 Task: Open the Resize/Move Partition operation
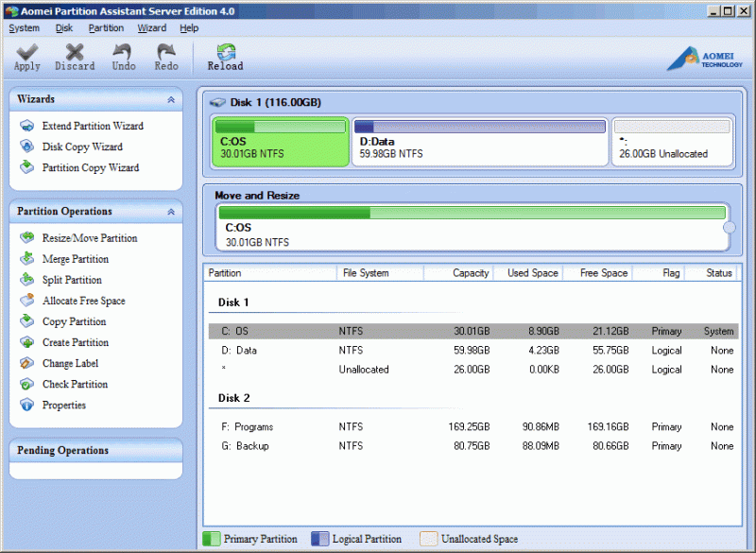pyautogui.click(x=77, y=237)
